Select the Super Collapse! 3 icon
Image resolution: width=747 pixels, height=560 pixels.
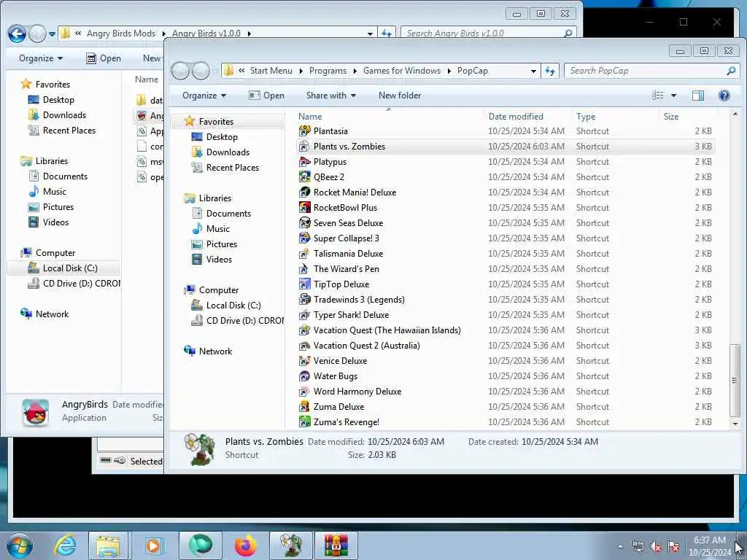pyautogui.click(x=304, y=238)
